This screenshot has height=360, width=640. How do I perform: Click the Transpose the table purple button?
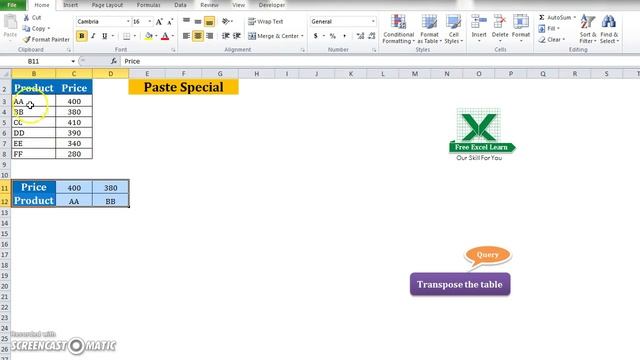(460, 284)
